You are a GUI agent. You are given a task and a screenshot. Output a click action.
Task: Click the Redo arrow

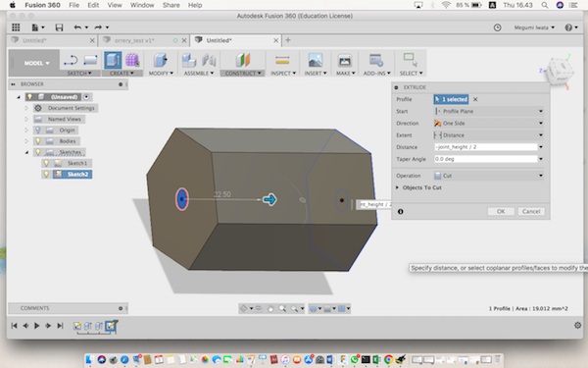tap(98, 27)
